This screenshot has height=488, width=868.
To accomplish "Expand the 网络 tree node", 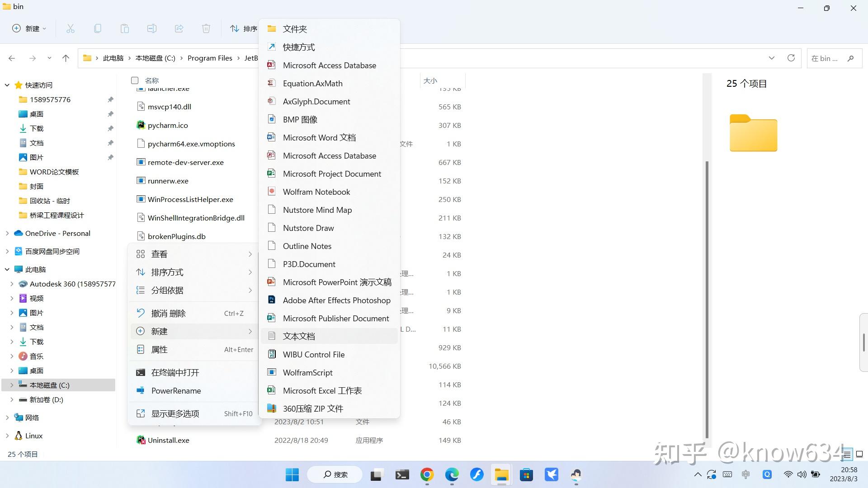I will (x=7, y=418).
